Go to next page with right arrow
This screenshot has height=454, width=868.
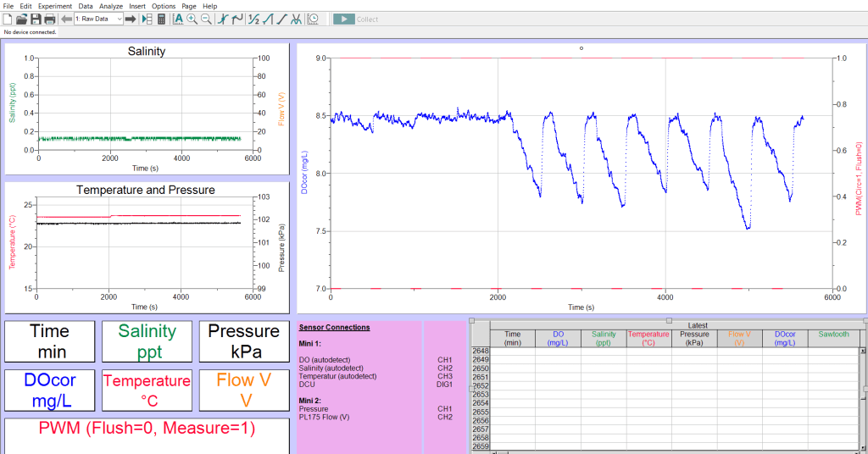pyautogui.click(x=131, y=19)
